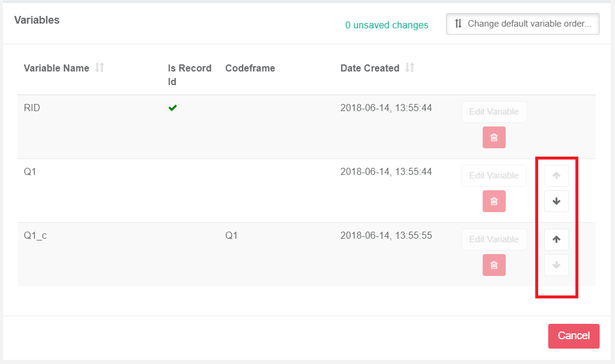The height and width of the screenshot is (364, 615).
Task: Click the Date Created column header
Action: coord(369,69)
